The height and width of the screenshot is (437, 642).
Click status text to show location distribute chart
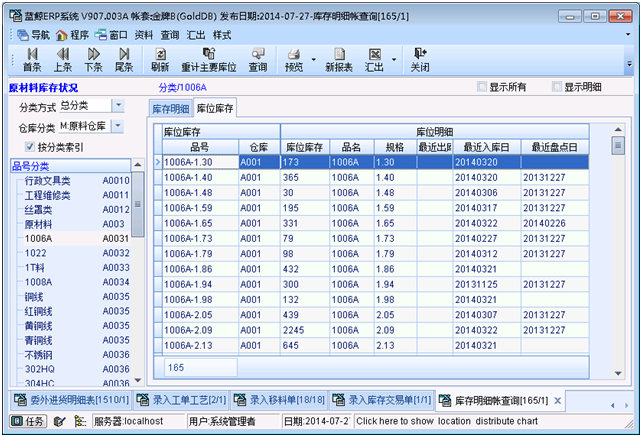pos(447,421)
